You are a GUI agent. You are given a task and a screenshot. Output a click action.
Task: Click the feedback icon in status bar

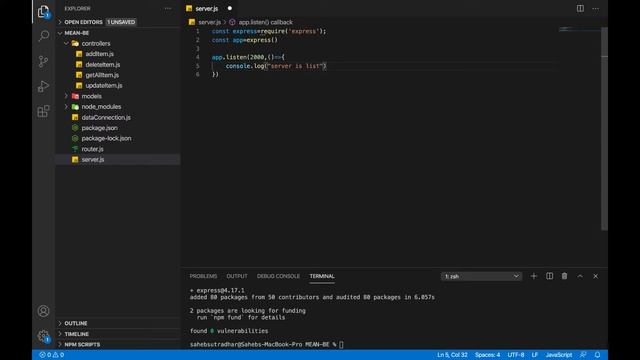[583, 355]
